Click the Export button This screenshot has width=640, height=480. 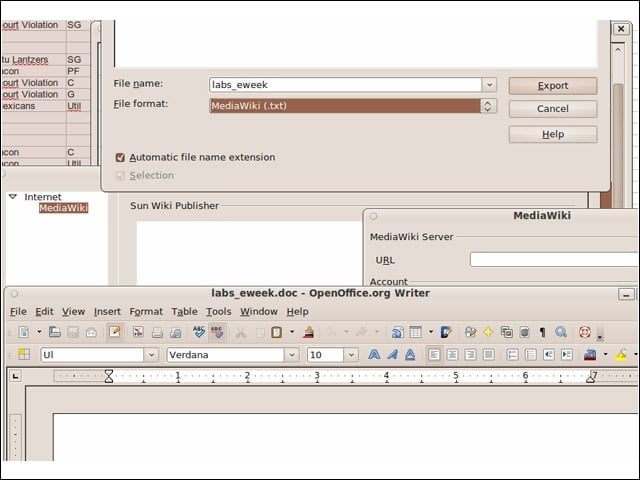[x=553, y=86]
